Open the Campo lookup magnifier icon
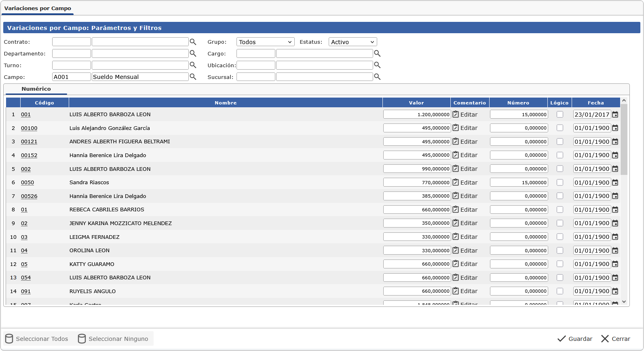 [193, 77]
